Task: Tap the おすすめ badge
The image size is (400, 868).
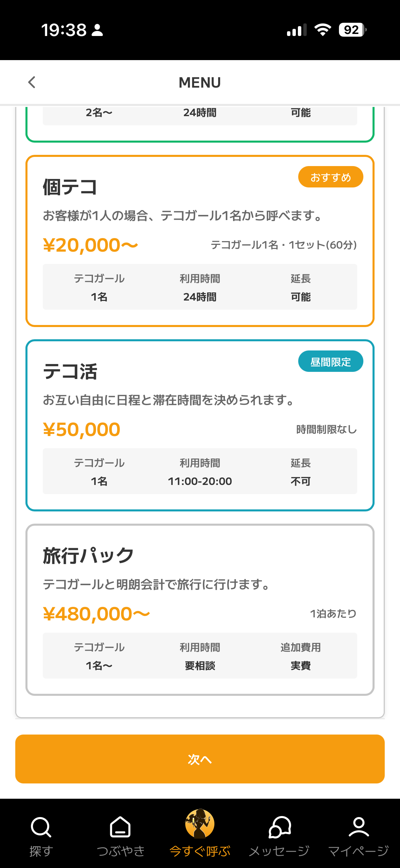Action: pos(330,177)
